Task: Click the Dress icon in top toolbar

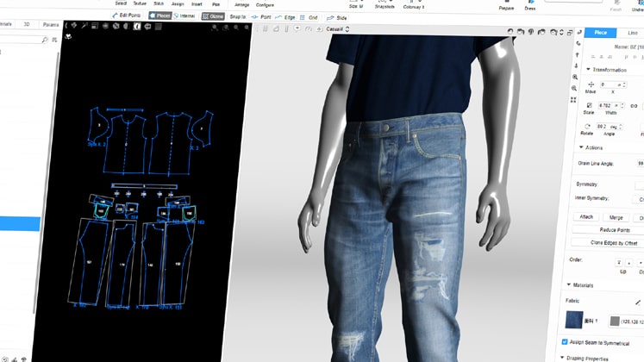Action: [529, 4]
